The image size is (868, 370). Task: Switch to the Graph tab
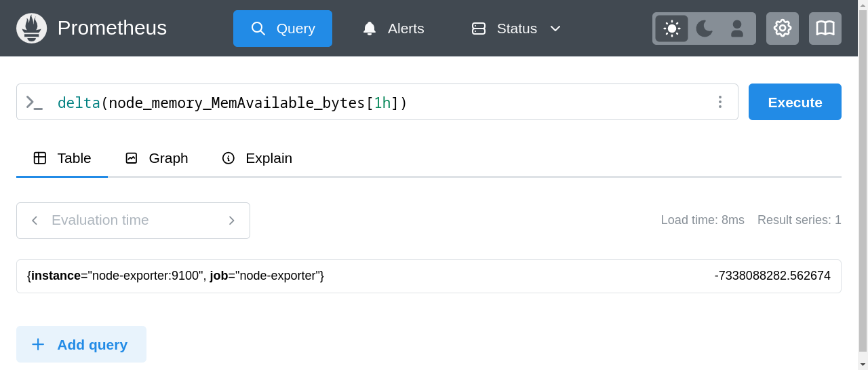pos(157,158)
